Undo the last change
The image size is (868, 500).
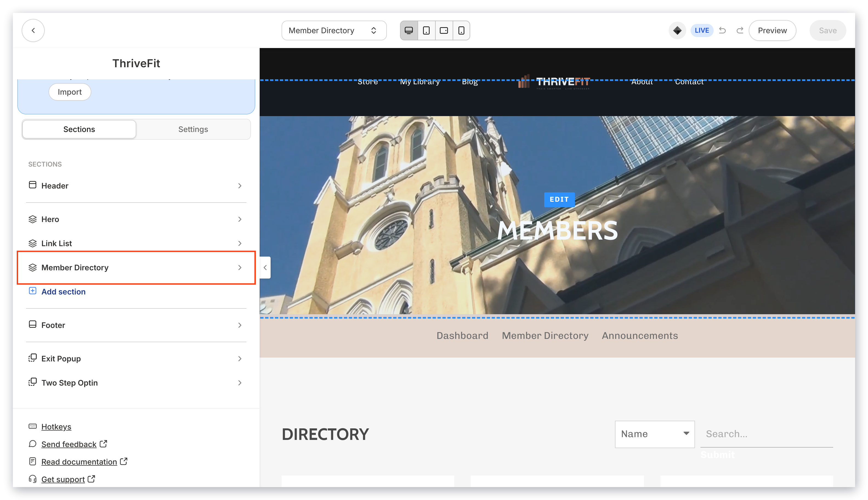point(722,30)
